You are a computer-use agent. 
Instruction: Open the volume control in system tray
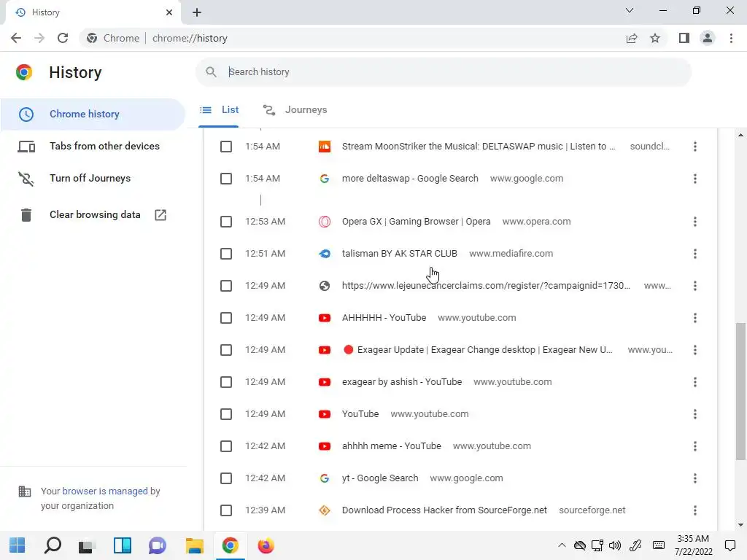point(615,545)
